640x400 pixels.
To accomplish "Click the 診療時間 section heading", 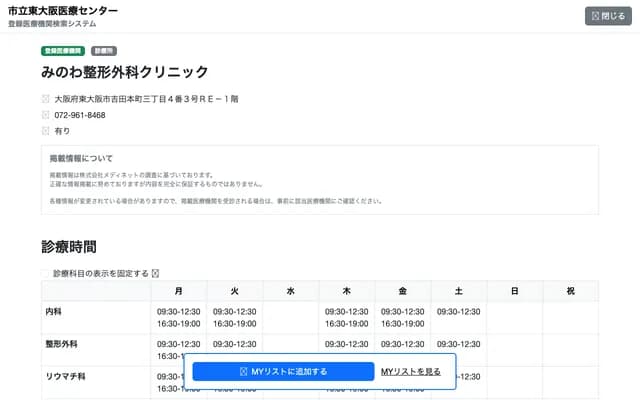I will [x=69, y=247].
